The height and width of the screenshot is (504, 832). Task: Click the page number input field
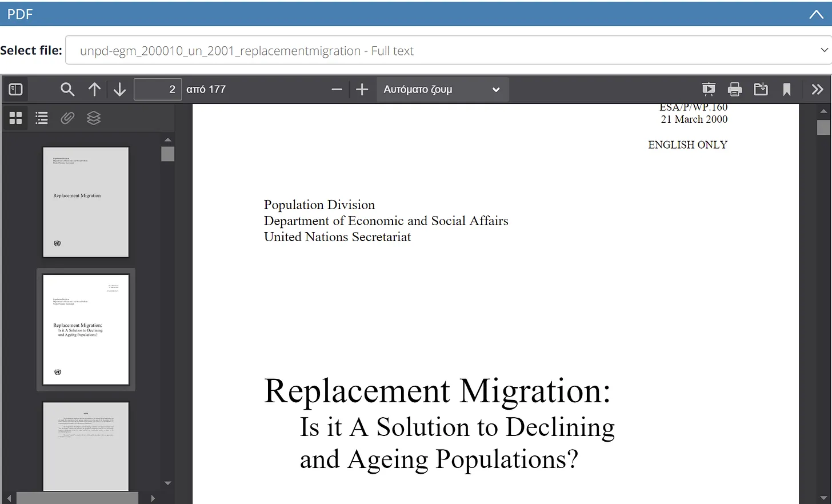(158, 90)
